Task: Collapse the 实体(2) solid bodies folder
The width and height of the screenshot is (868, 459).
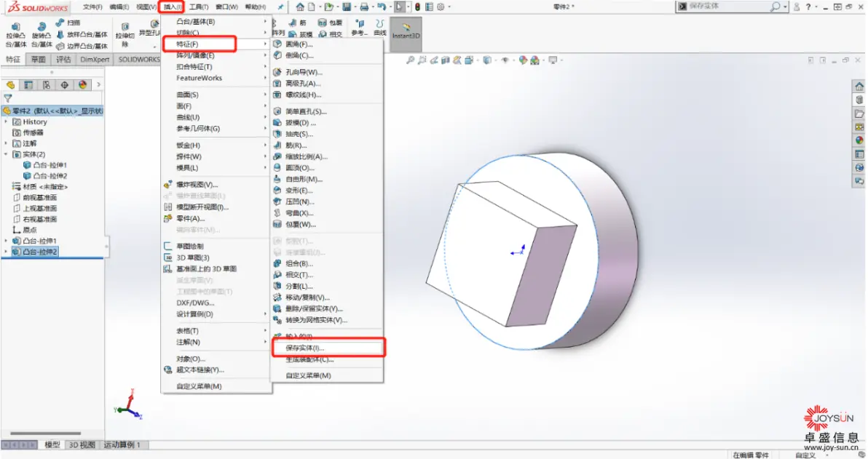Action: coord(6,154)
